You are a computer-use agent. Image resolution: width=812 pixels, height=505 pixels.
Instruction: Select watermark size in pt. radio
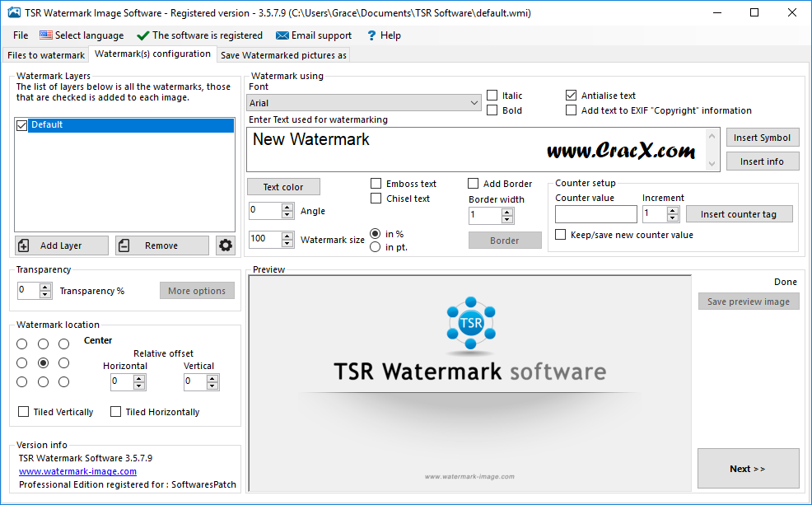tap(376, 247)
